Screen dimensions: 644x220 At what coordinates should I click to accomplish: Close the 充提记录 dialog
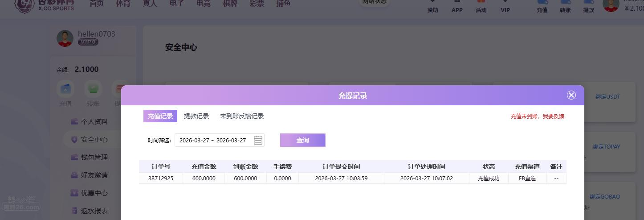tap(571, 95)
